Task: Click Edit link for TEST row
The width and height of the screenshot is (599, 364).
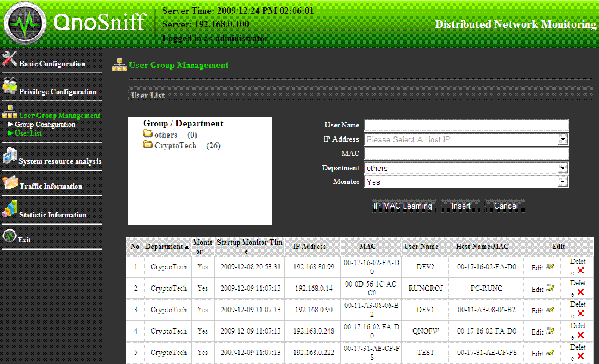Action: (537, 353)
